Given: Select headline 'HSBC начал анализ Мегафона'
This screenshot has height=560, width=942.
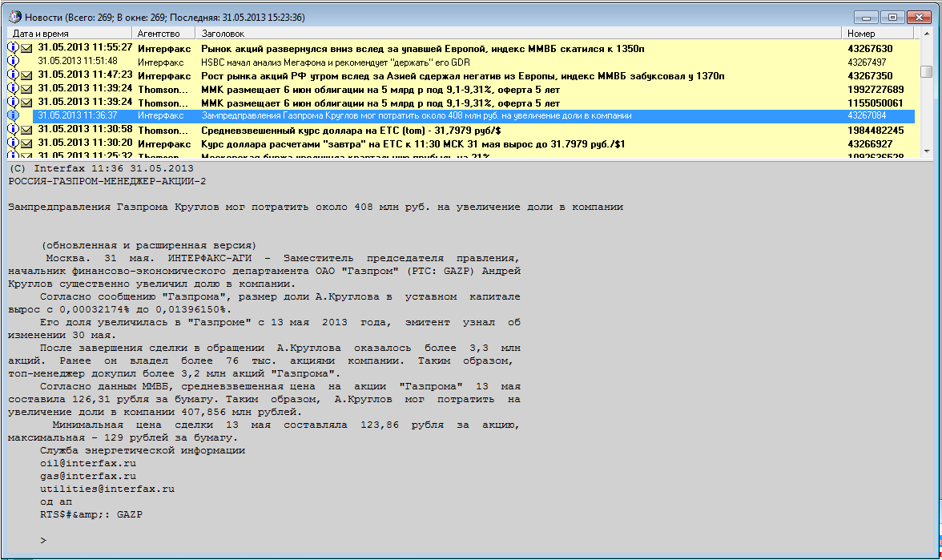Looking at the screenshot, I should point(335,62).
